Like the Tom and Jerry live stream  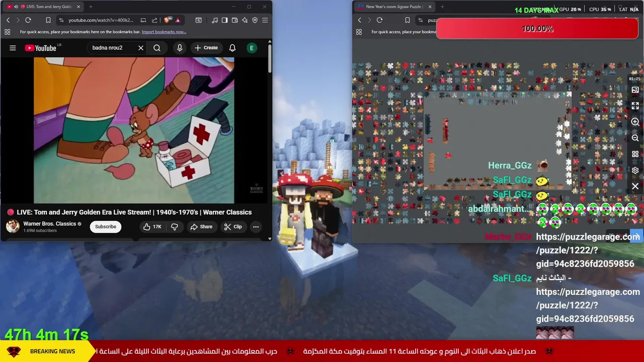click(x=152, y=227)
